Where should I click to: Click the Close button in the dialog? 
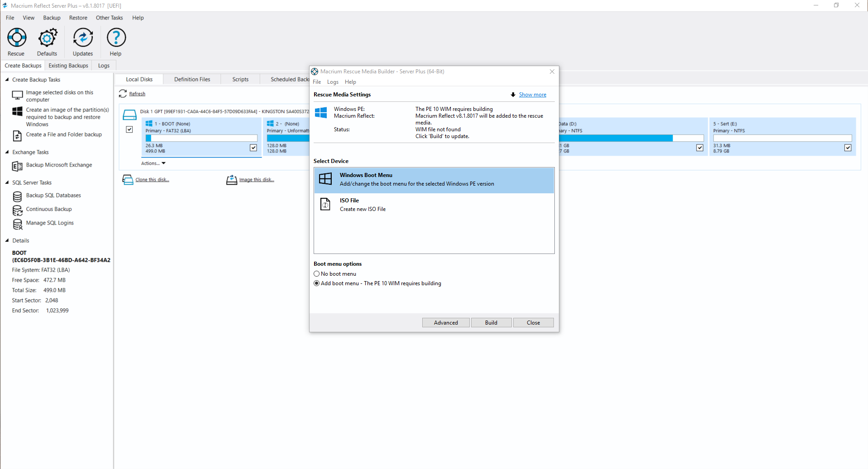click(x=533, y=323)
